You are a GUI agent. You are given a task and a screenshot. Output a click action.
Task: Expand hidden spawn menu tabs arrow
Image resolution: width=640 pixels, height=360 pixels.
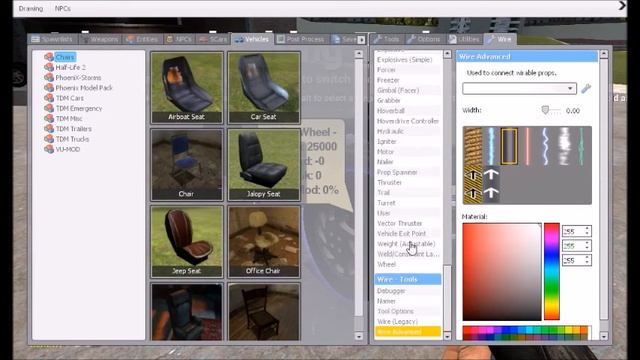pyautogui.click(x=361, y=40)
